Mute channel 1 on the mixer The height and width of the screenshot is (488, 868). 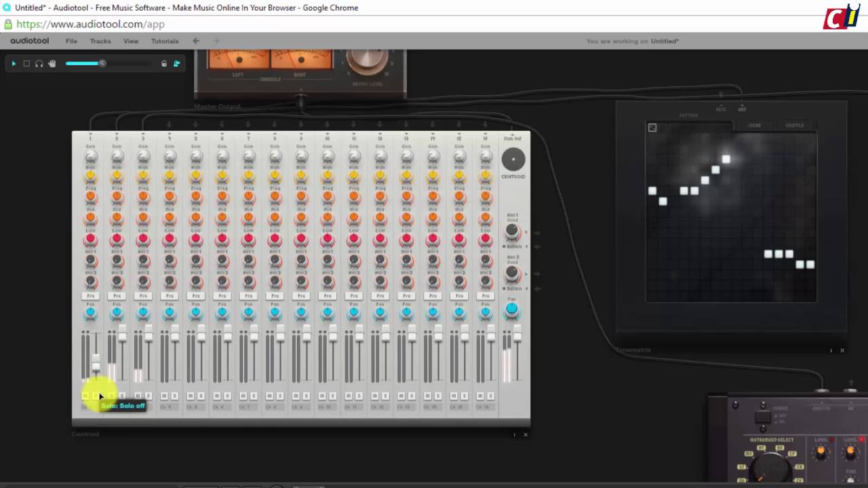coord(85,396)
